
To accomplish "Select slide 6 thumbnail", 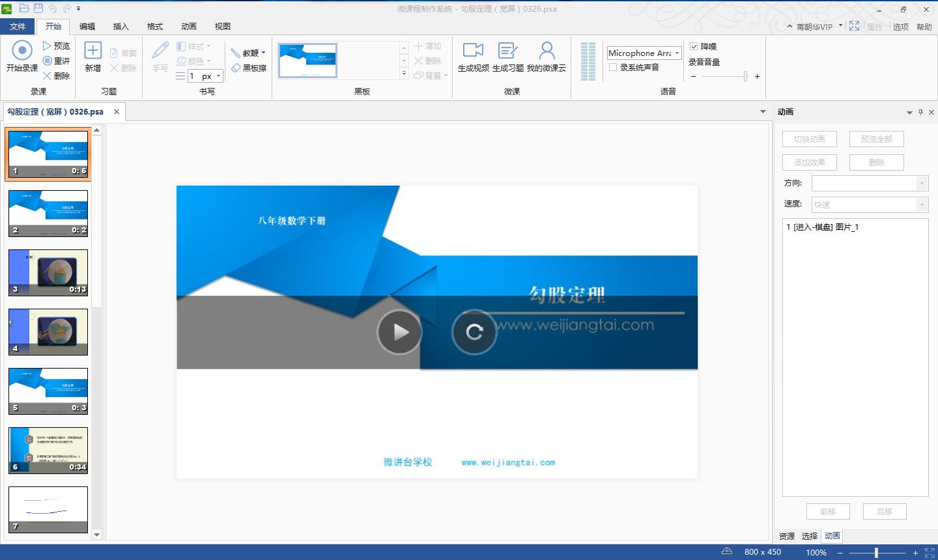I will point(48,450).
